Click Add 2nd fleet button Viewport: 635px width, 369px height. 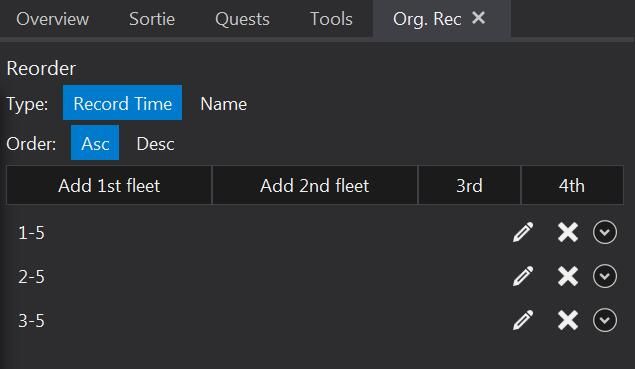tap(315, 185)
